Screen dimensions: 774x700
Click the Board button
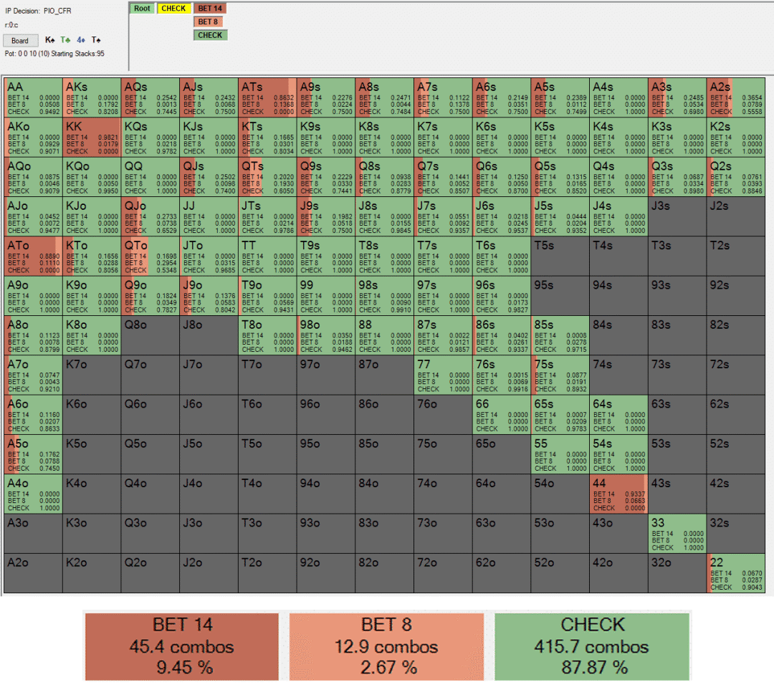click(19, 41)
